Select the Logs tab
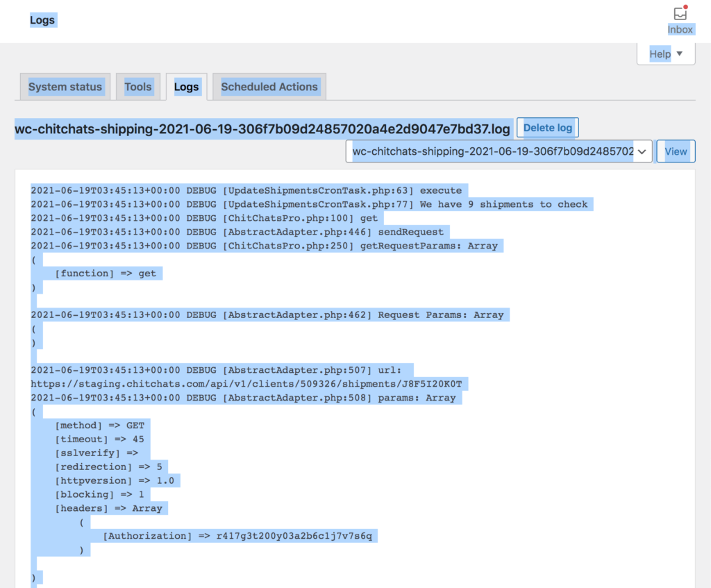 186,87
